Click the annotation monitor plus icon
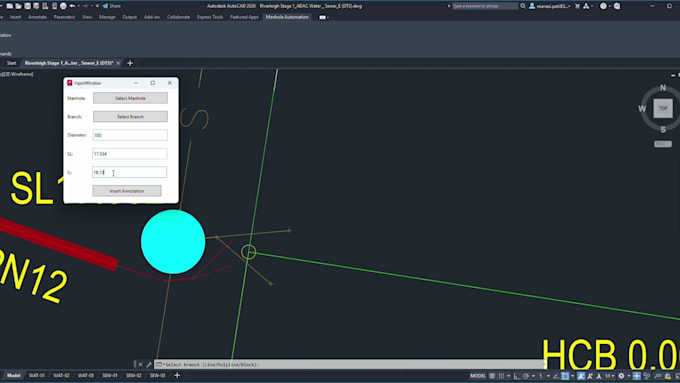The image size is (680, 383). (637, 376)
